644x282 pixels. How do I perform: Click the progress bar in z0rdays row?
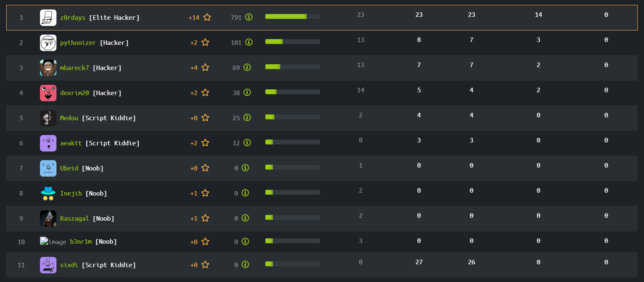click(293, 16)
